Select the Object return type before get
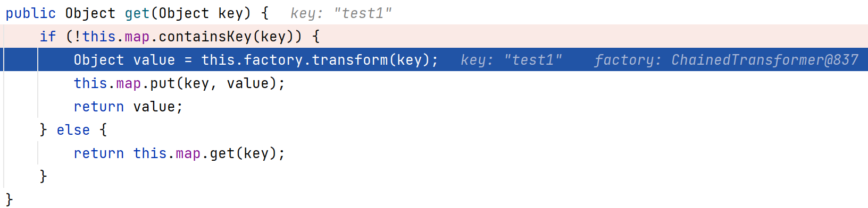Image resolution: width=868 pixels, height=208 pixels. click(90, 13)
